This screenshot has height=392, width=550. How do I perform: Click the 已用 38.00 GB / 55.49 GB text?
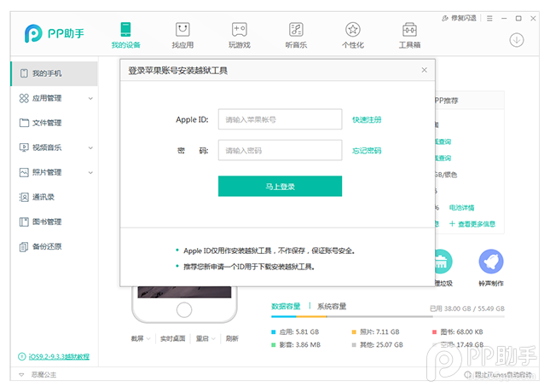[467, 308]
